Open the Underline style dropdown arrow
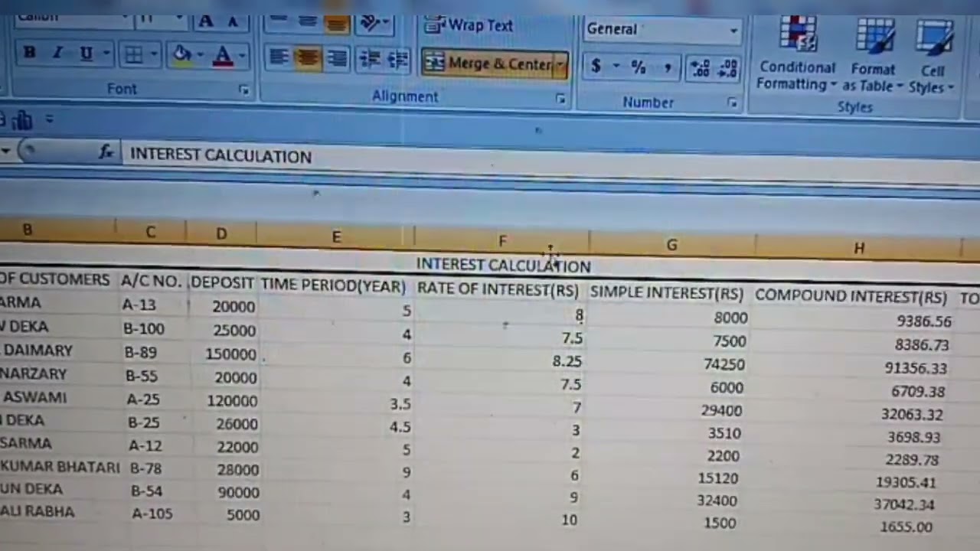 (106, 54)
